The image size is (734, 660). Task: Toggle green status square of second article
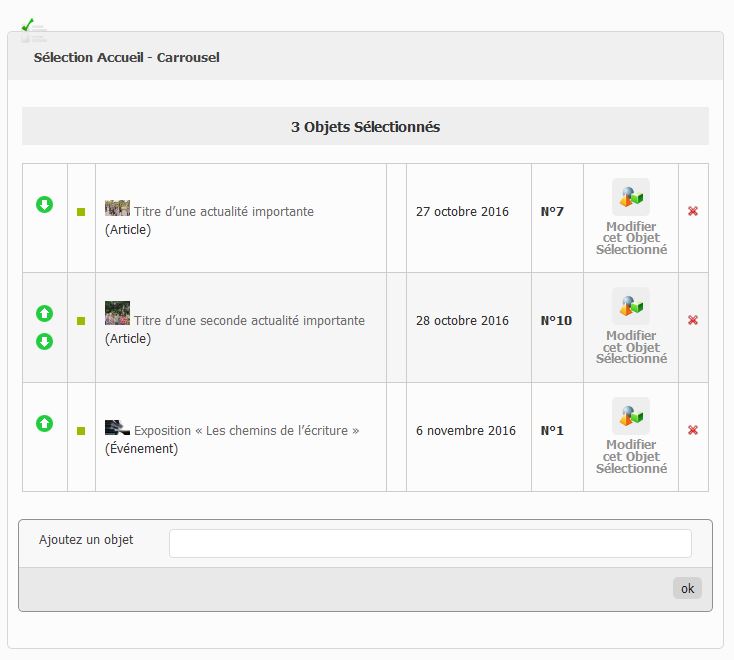pyautogui.click(x=81, y=321)
